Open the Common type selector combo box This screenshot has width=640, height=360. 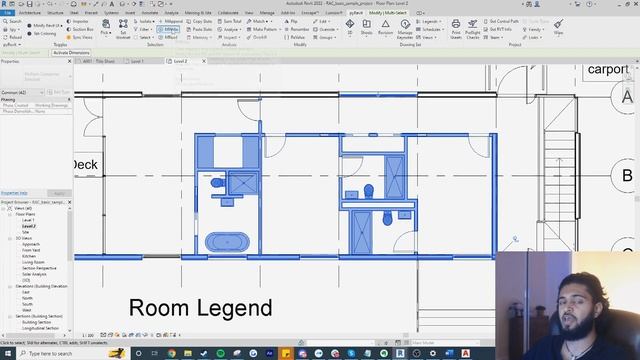click(22, 93)
